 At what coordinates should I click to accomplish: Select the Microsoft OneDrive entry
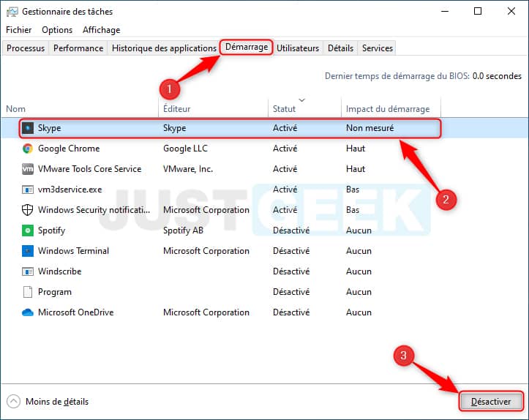click(76, 312)
